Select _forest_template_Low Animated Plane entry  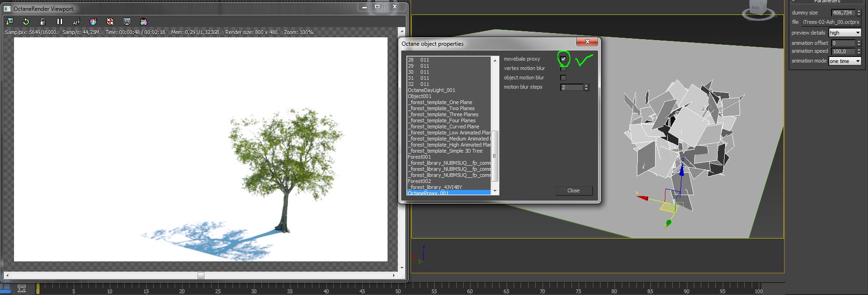(x=449, y=133)
